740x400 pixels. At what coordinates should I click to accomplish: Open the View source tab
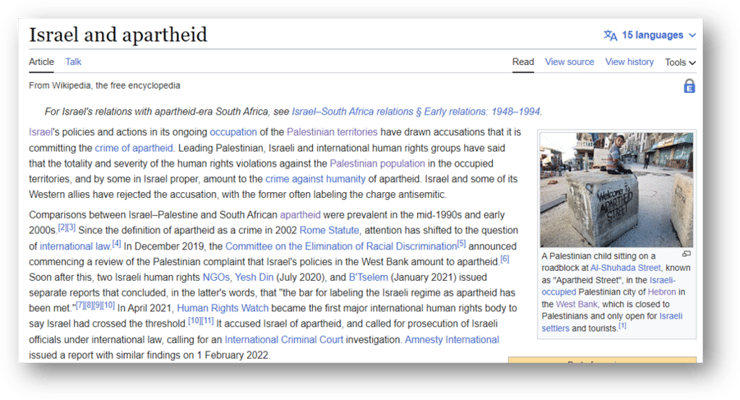pos(569,62)
